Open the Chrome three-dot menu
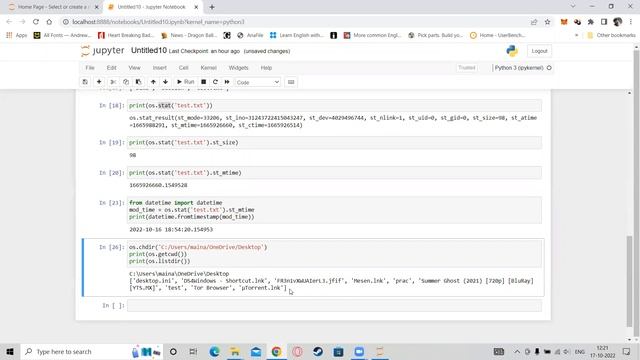 (x=631, y=22)
